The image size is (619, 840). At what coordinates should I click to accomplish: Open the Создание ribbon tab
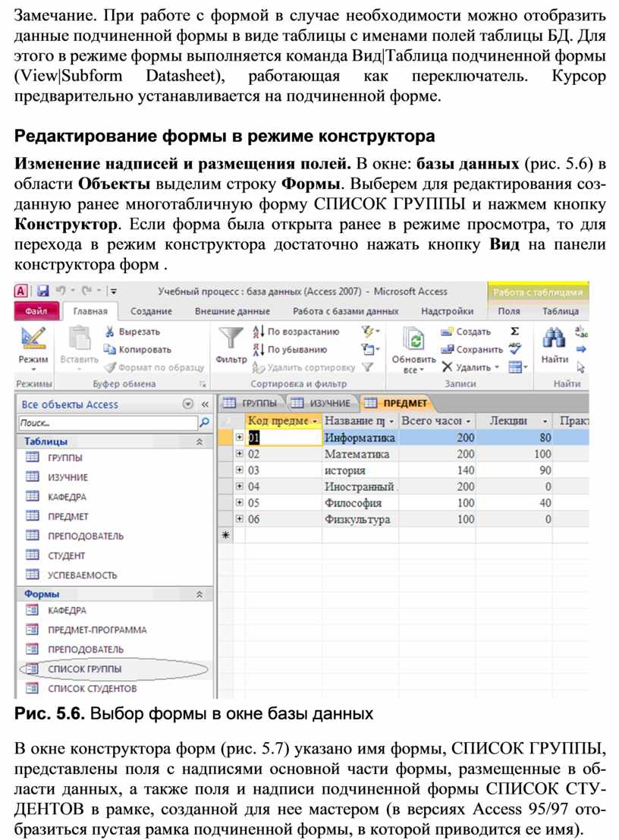click(151, 311)
